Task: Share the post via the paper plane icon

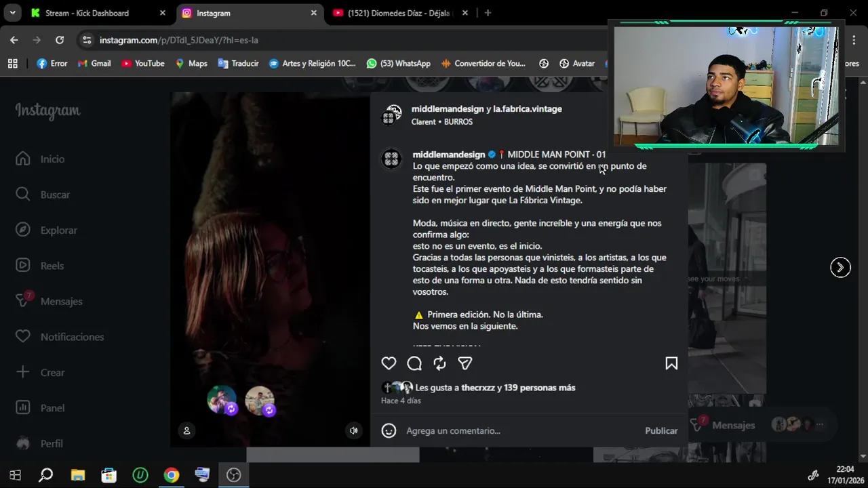Action: 465,363
